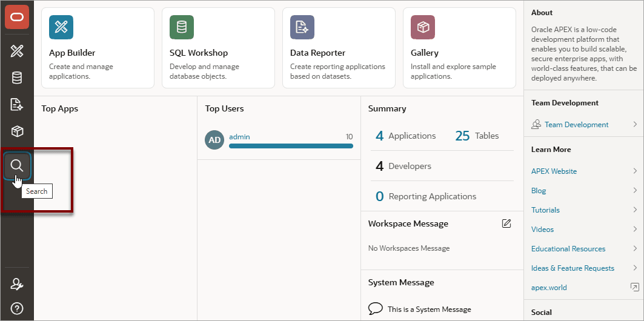644x321 pixels.
Task: Click the Summary heading
Action: [x=387, y=109]
